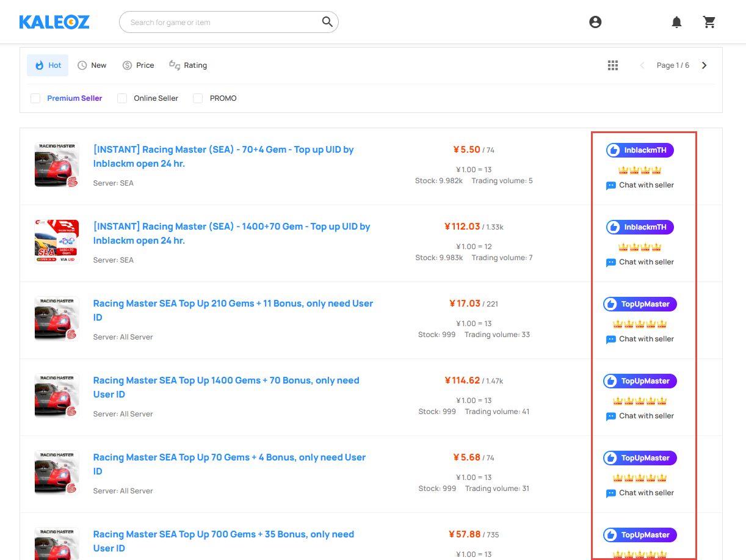Open SEA thumbnail of 1400+70 Gem listing
This screenshot has width=746, height=560.
tap(57, 241)
